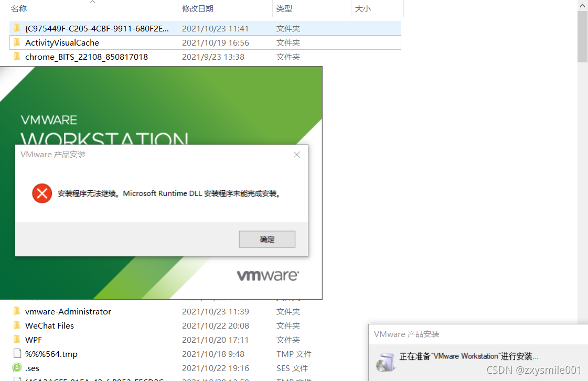This screenshot has height=381, width=588.
Task: Click the SES 文件 type cell
Action: click(292, 368)
